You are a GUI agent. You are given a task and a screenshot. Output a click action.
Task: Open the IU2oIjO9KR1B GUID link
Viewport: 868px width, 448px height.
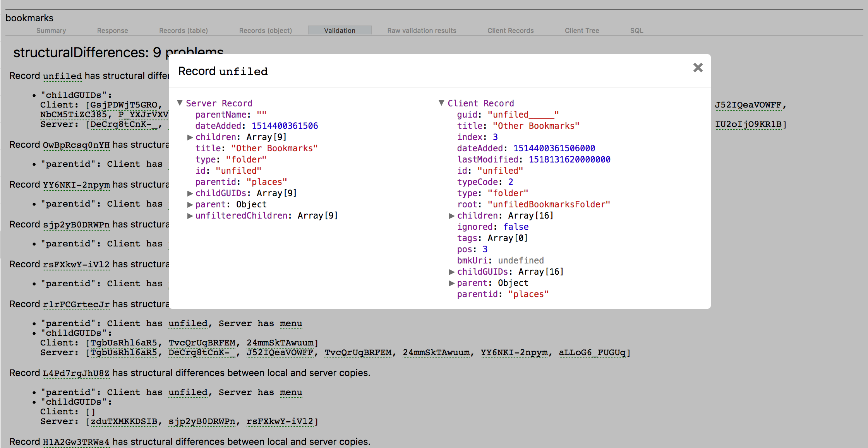(748, 125)
